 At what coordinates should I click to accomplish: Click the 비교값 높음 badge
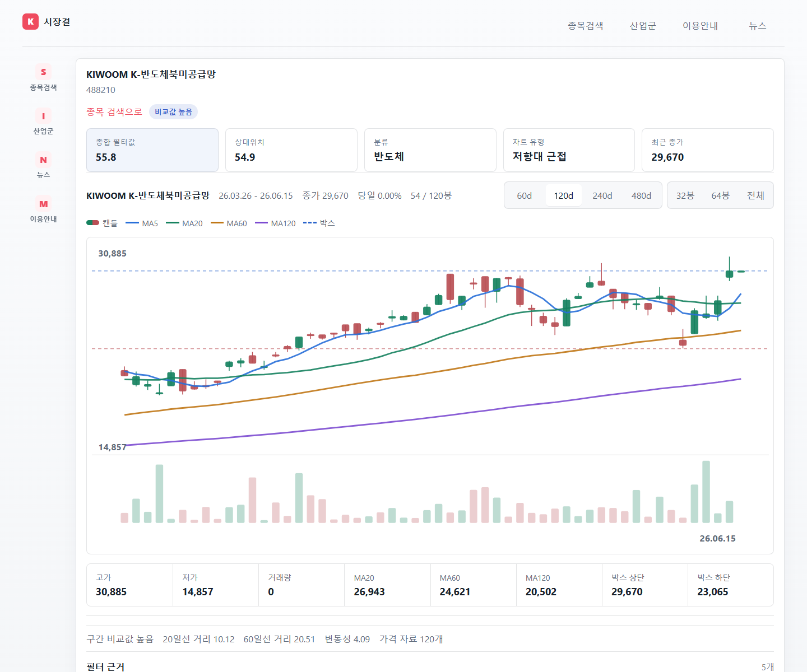173,112
